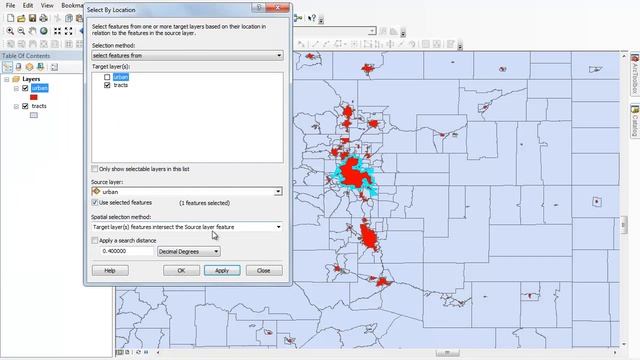The height and width of the screenshot is (360, 640).
Task: Open Table Of Contents Options icon
Action: pyautogui.click(x=54, y=67)
